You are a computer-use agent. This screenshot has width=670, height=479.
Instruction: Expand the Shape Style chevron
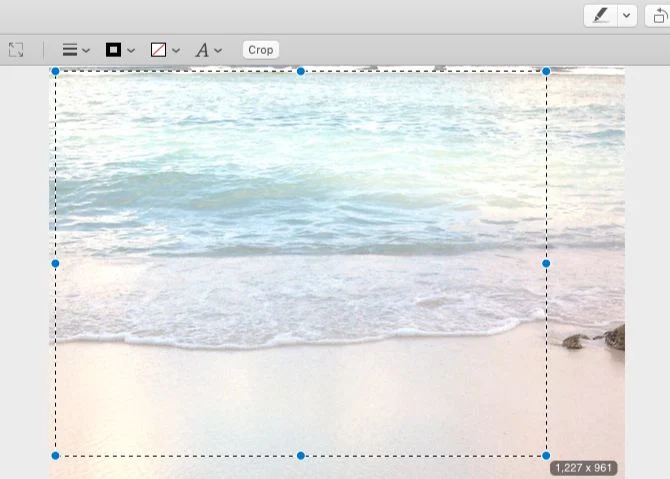[86, 51]
